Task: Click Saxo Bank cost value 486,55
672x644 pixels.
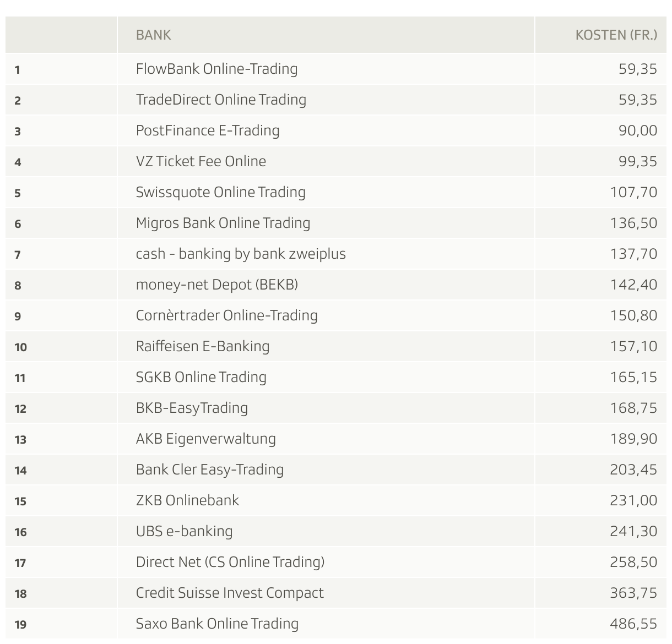Action: (633, 624)
